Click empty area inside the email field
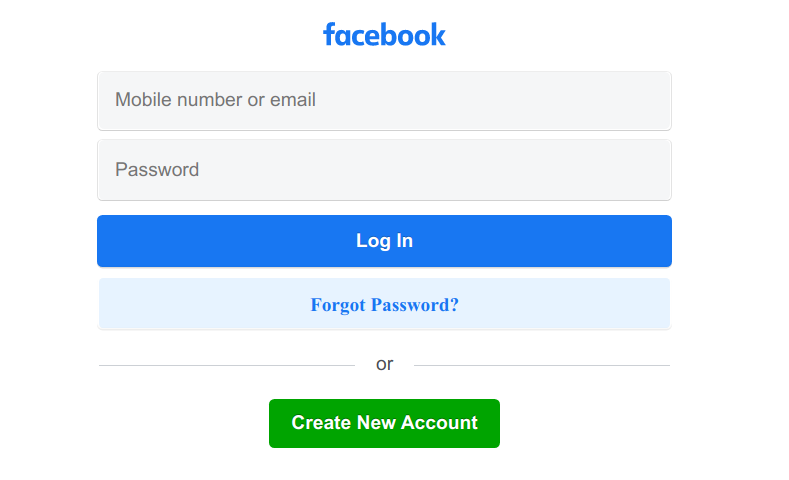Image resolution: width=789 pixels, height=480 pixels. point(493,101)
